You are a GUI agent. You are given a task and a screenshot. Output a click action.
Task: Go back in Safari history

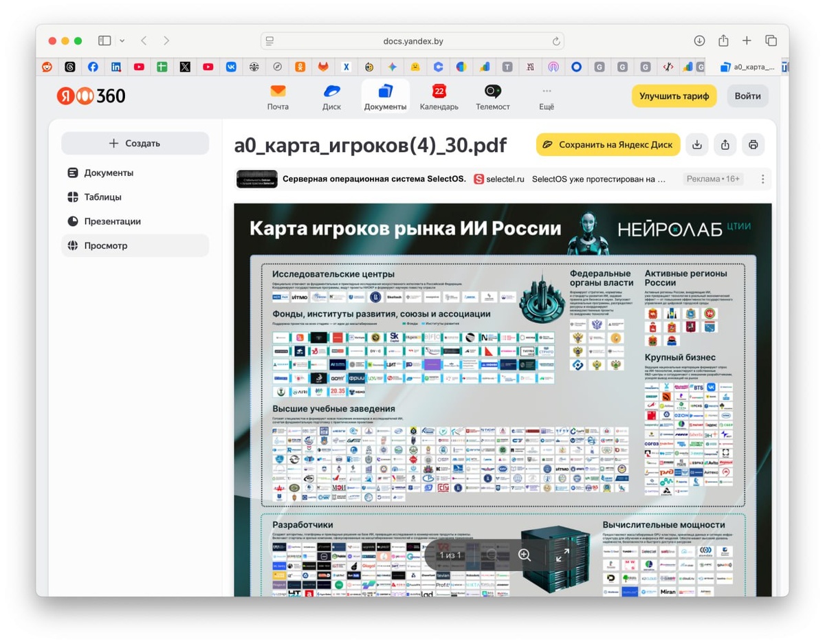coord(144,41)
